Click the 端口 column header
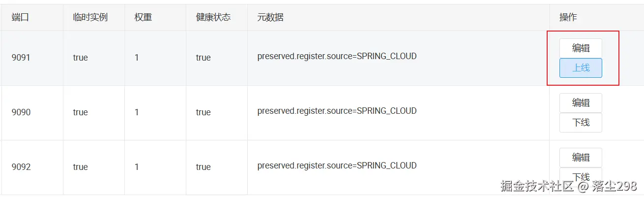The width and height of the screenshot is (644, 200). (x=20, y=17)
